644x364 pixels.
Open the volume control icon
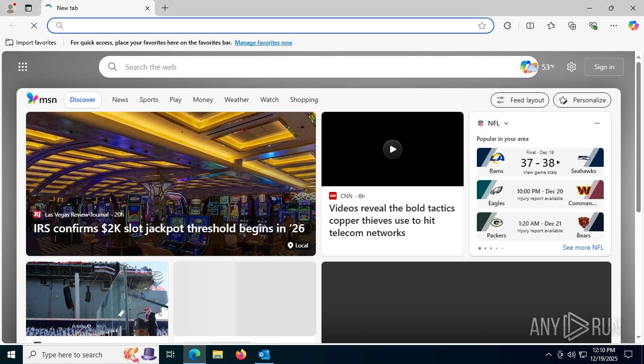571,355
